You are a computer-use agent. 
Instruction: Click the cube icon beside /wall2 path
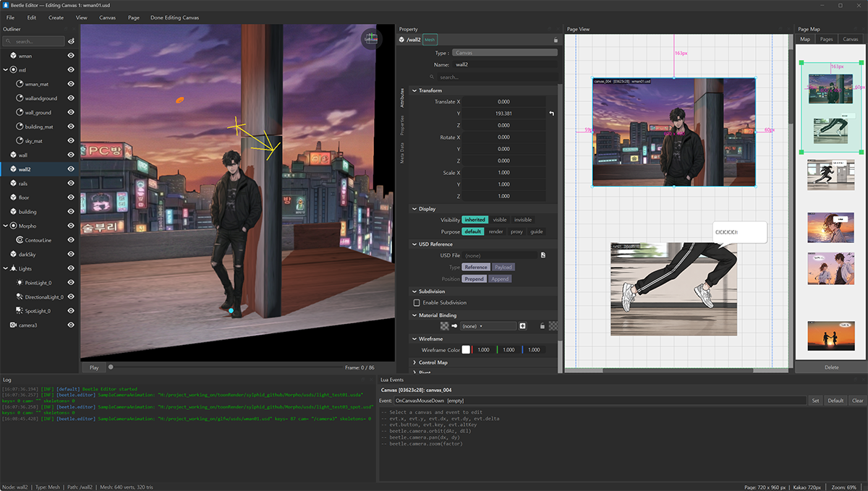coord(401,40)
